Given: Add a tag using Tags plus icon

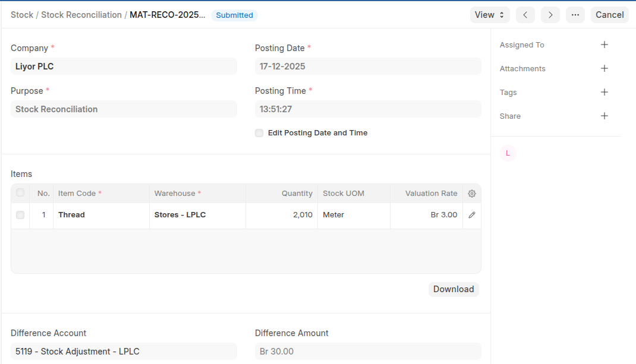Looking at the screenshot, I should point(604,92).
